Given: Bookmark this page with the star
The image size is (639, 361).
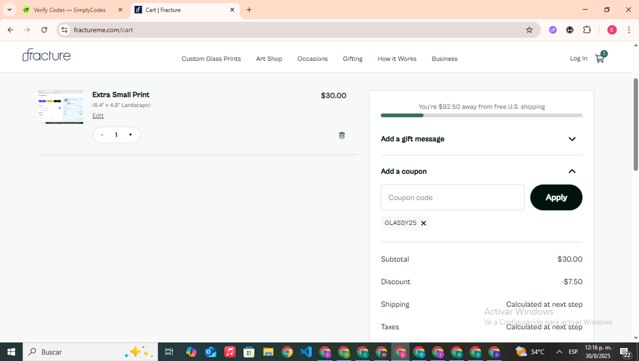Looking at the screenshot, I should 529,30.
